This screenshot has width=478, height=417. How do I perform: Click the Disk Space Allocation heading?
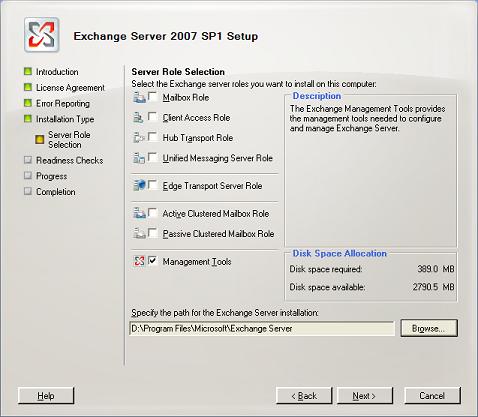(340, 253)
